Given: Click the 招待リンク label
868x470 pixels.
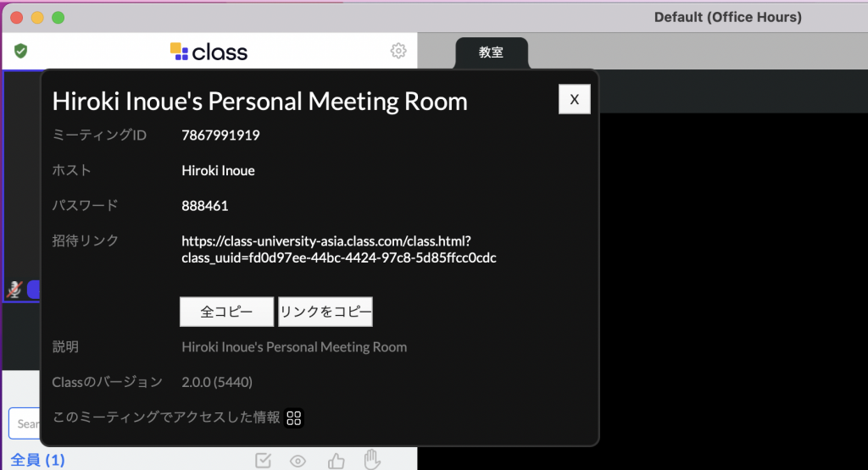Looking at the screenshot, I should click(86, 241).
